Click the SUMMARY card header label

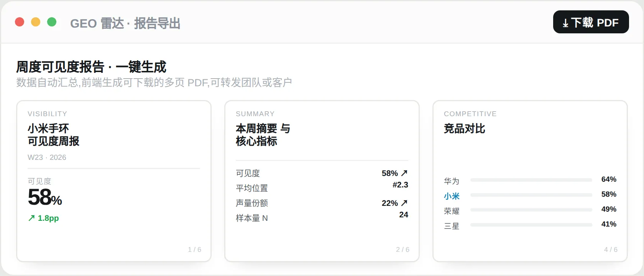[255, 114]
